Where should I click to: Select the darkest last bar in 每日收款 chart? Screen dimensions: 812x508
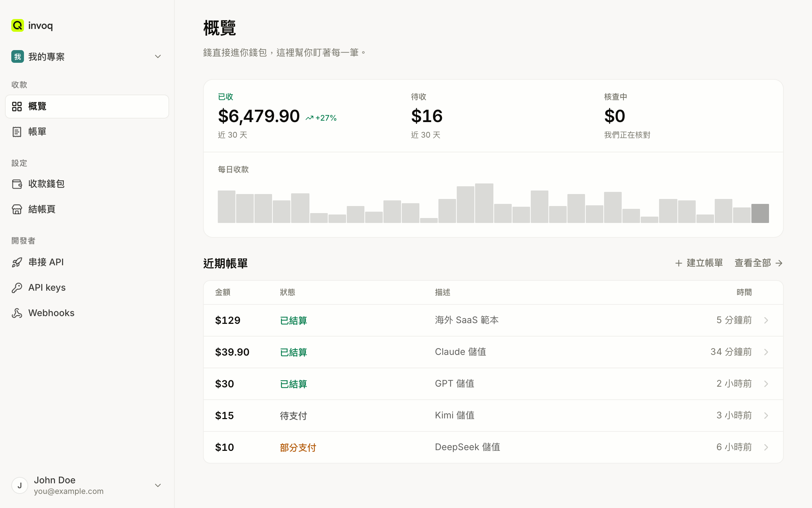(760, 213)
